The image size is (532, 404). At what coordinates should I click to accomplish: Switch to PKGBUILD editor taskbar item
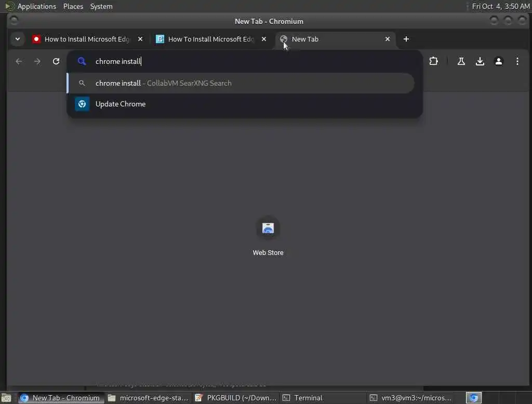click(x=235, y=398)
